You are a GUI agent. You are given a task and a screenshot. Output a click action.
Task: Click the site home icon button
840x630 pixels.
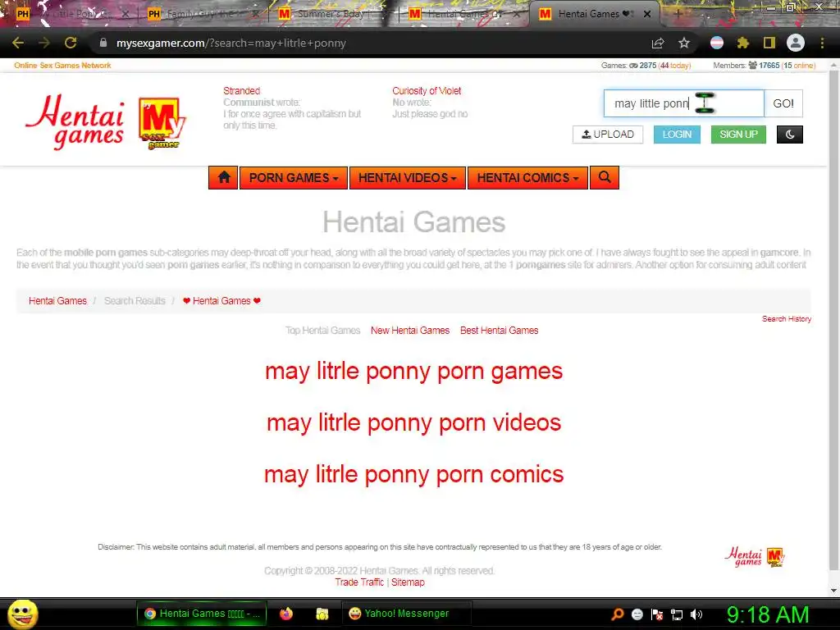tap(223, 178)
